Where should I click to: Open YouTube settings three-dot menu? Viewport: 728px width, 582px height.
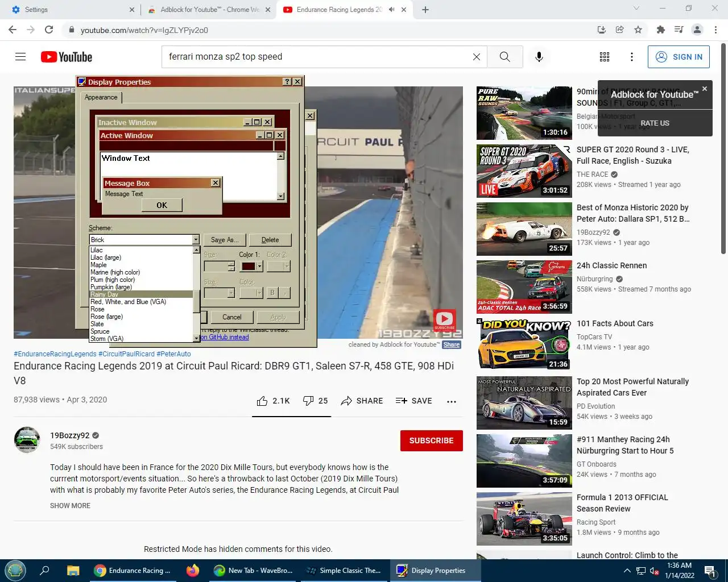(631, 57)
